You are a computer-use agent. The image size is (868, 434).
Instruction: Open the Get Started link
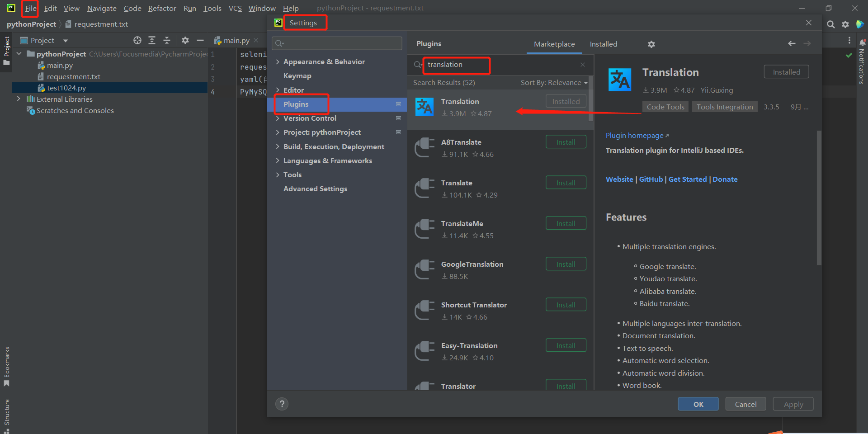(688, 179)
